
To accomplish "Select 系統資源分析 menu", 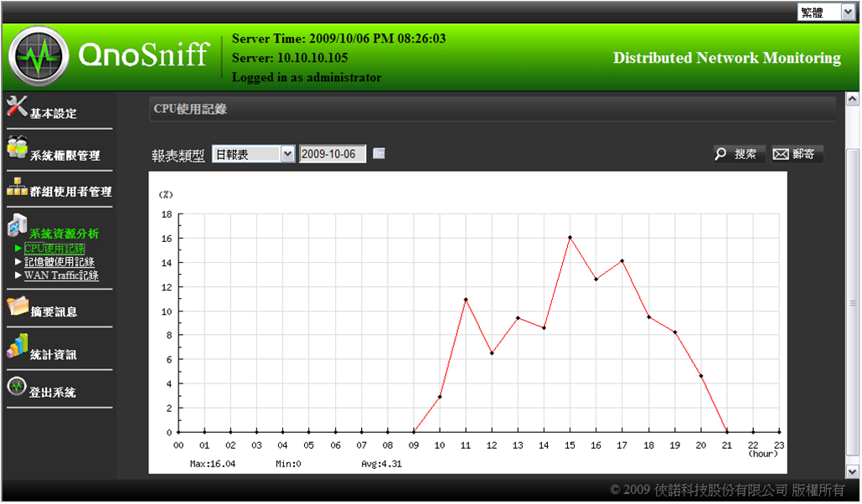I will coord(64,234).
